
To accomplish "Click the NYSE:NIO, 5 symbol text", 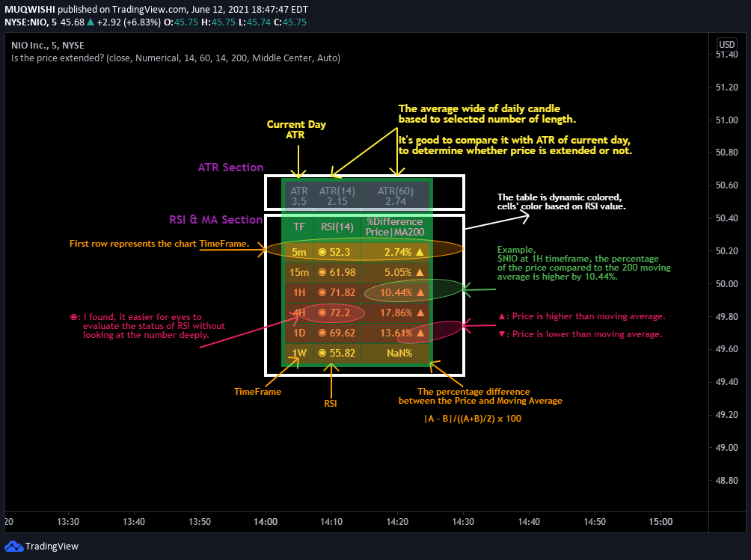I will pyautogui.click(x=31, y=22).
